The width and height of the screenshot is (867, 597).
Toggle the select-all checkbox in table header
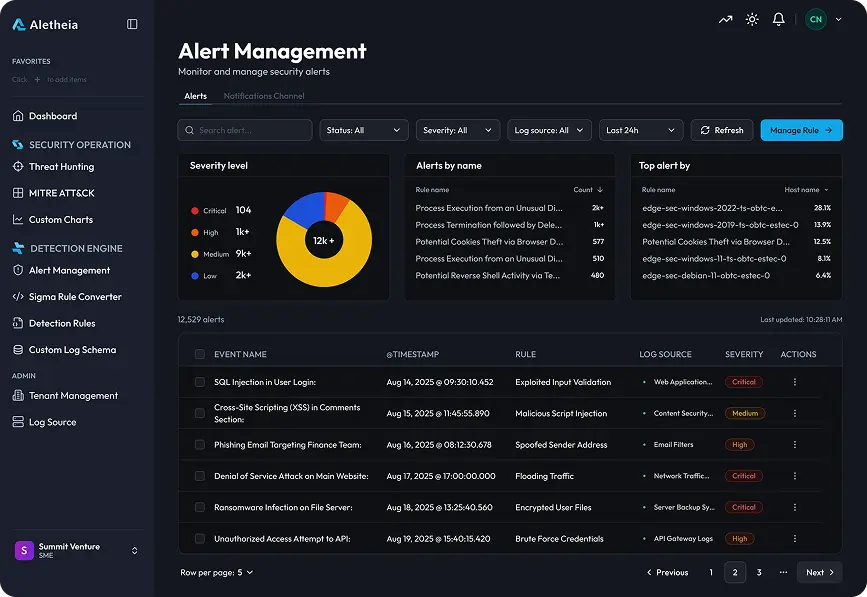click(x=200, y=354)
